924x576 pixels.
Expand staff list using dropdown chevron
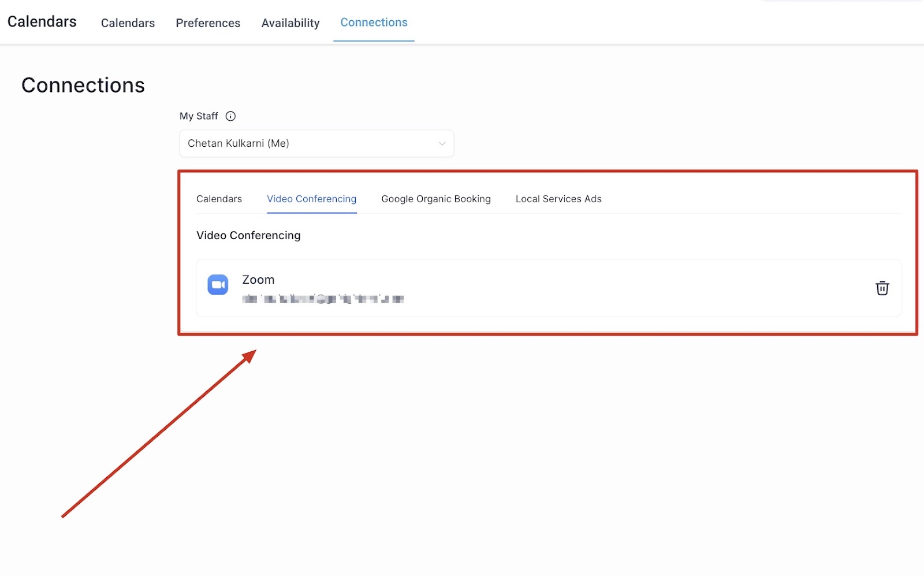(442, 143)
